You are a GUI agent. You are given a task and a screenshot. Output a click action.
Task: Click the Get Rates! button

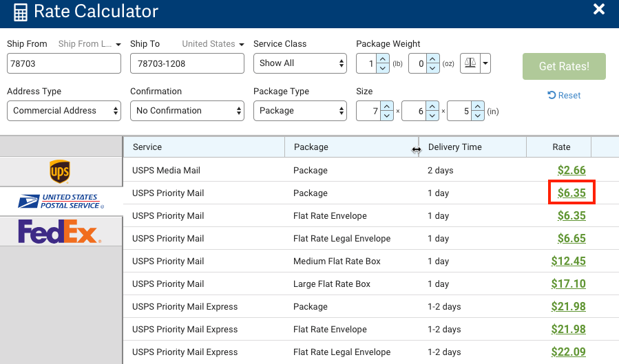click(x=564, y=66)
